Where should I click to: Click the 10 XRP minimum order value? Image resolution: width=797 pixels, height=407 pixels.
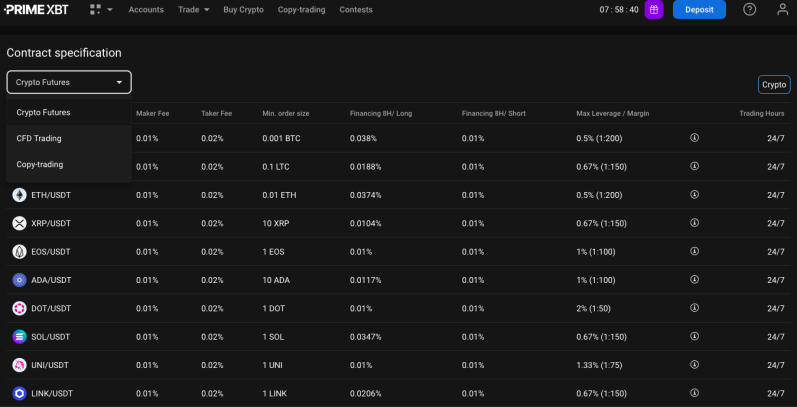point(275,224)
